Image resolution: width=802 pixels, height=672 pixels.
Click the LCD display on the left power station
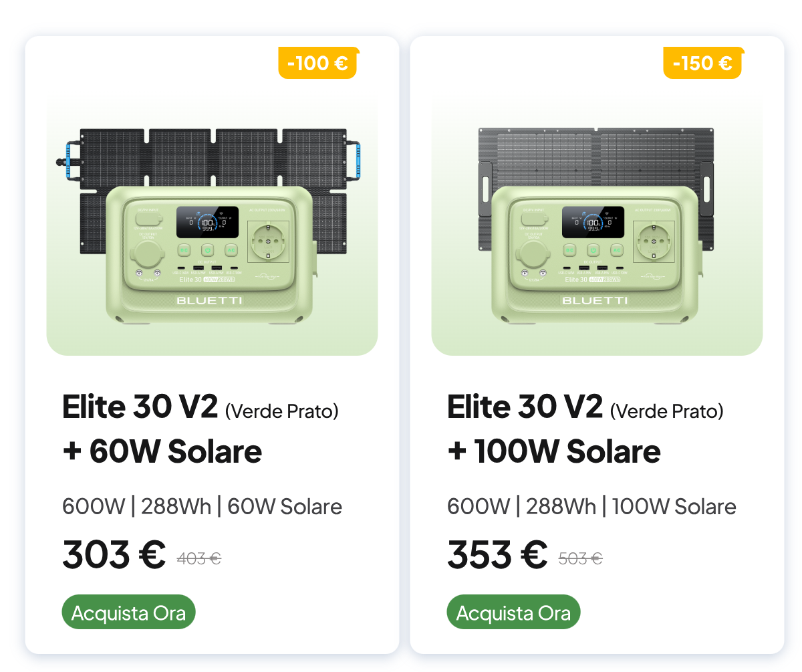pyautogui.click(x=207, y=222)
